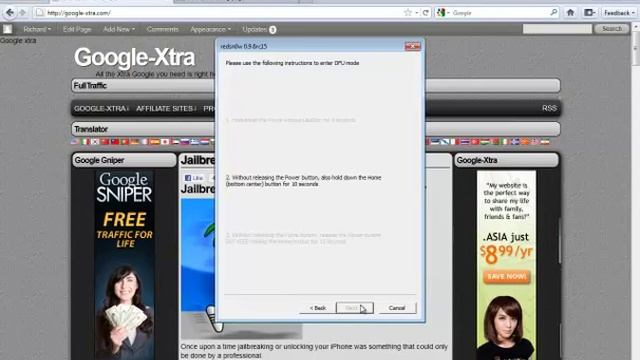
Task: Open the search engine selector dropdown
Action: [x=443, y=13]
